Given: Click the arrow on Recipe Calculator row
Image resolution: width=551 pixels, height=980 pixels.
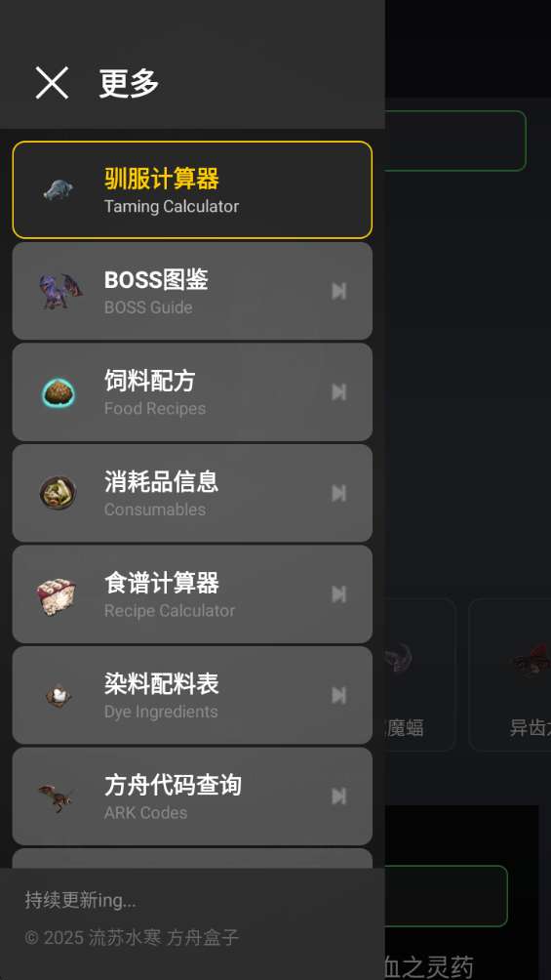Looking at the screenshot, I should pyautogui.click(x=338, y=594).
